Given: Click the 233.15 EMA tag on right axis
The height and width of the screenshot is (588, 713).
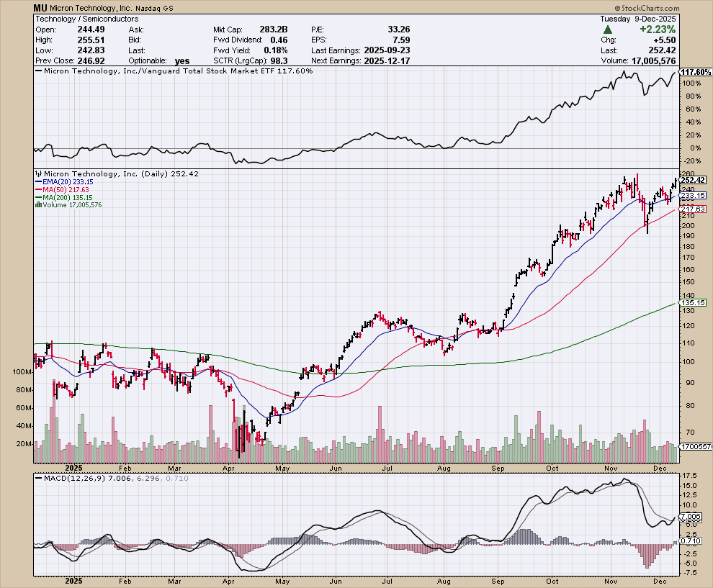Looking at the screenshot, I should coord(693,195).
